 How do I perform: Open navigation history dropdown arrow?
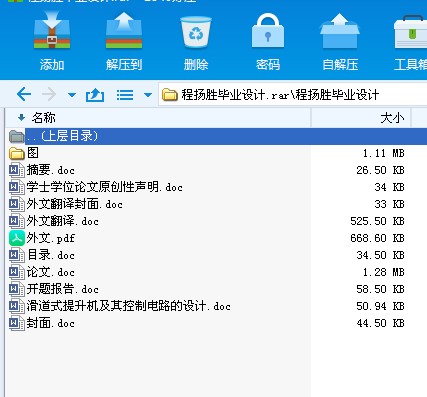(72, 95)
